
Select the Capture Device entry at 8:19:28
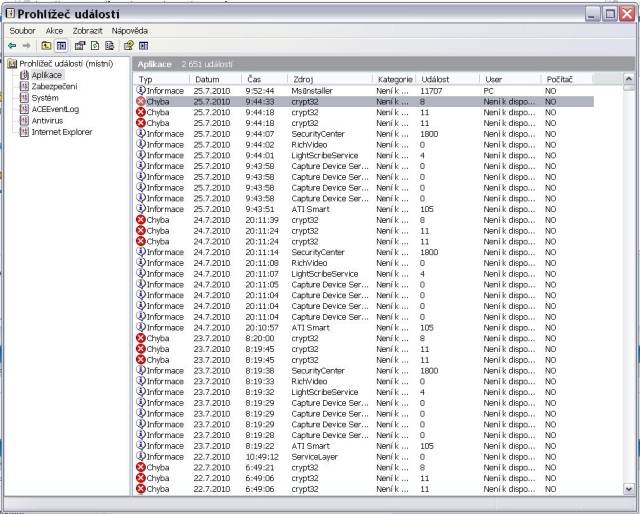(x=363, y=435)
